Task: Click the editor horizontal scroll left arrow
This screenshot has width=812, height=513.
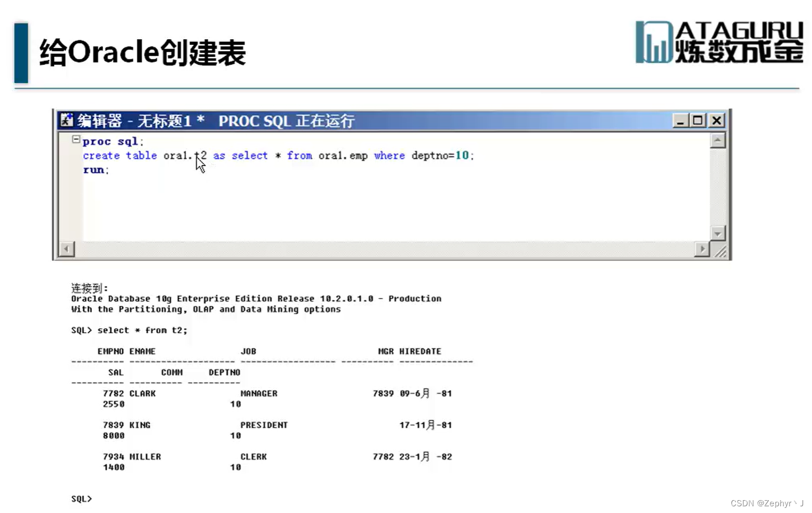Action: pos(67,249)
